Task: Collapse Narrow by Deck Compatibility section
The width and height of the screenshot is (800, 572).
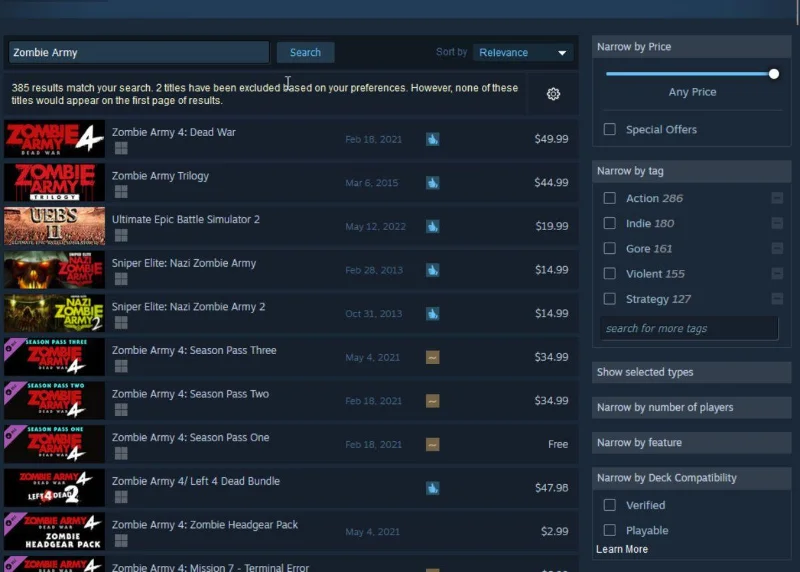Action: click(x=691, y=478)
